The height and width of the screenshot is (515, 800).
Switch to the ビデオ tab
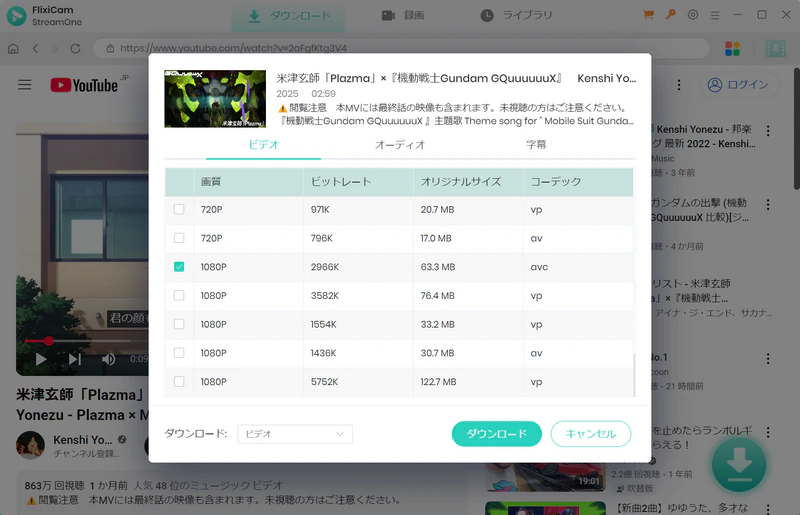coord(263,145)
